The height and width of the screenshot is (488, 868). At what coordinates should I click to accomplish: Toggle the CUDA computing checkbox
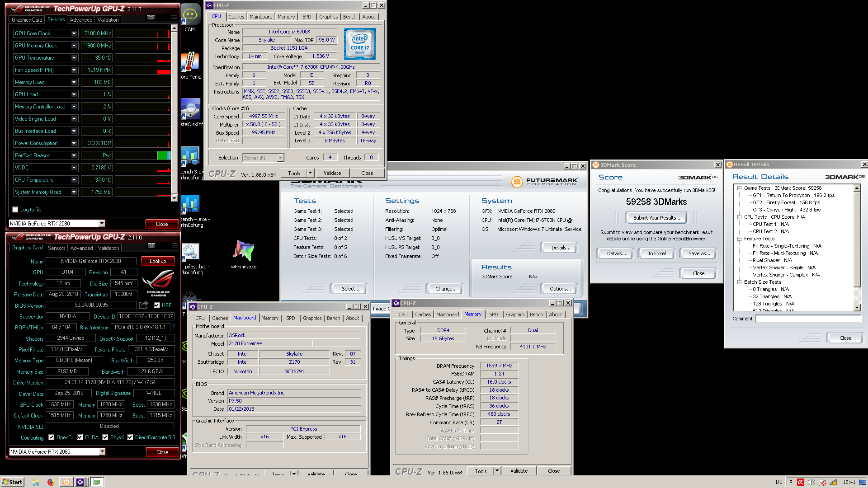pos(80,437)
